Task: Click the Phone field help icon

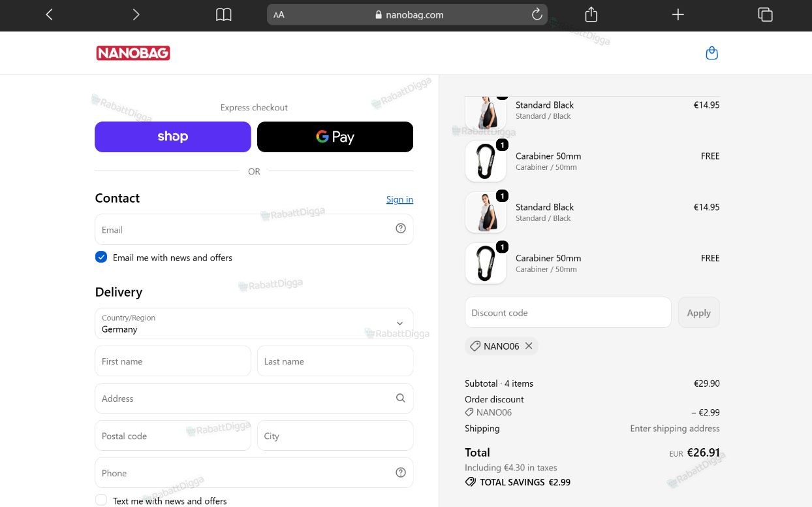Action: [x=401, y=472]
